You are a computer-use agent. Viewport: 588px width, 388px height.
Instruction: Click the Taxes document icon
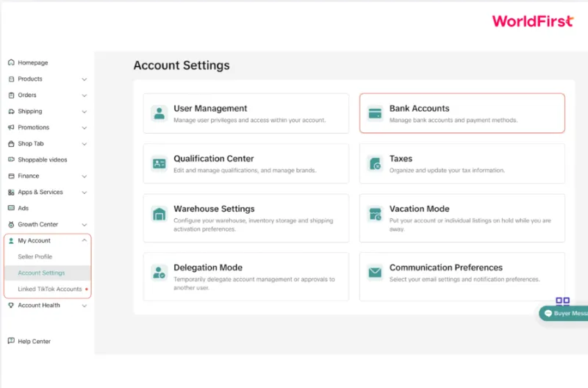coord(375,163)
